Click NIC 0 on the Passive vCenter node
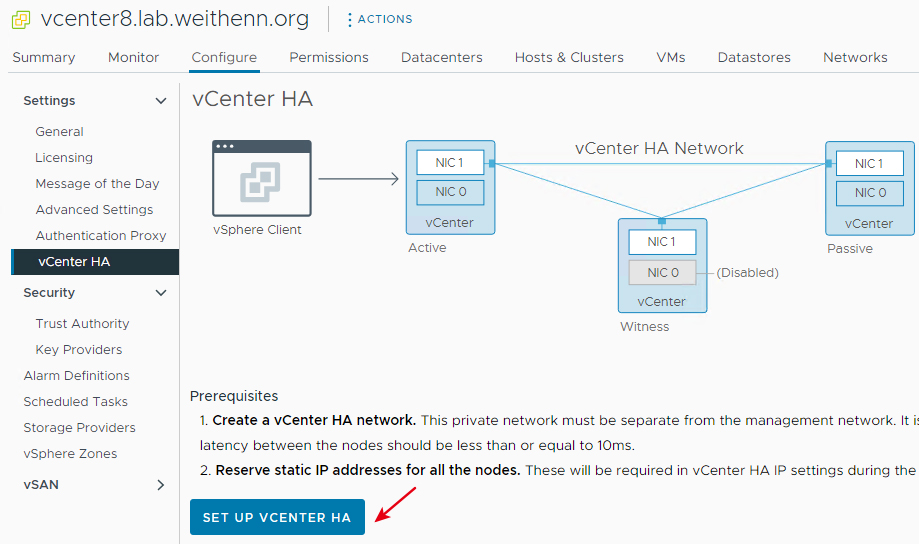The width and height of the screenshot is (919, 544). [x=870, y=193]
